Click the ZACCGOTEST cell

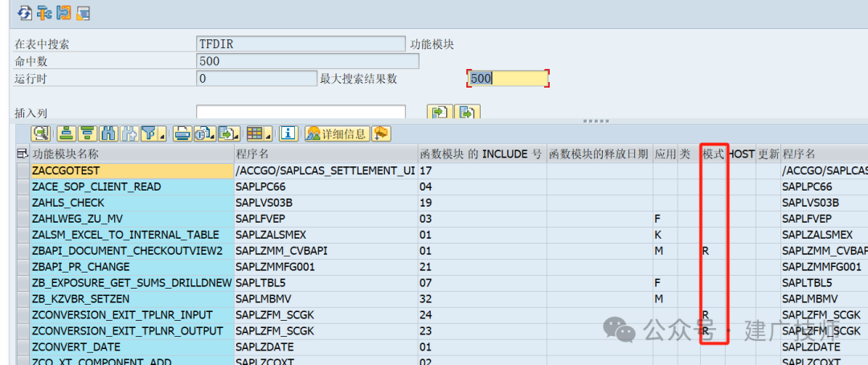(133, 170)
